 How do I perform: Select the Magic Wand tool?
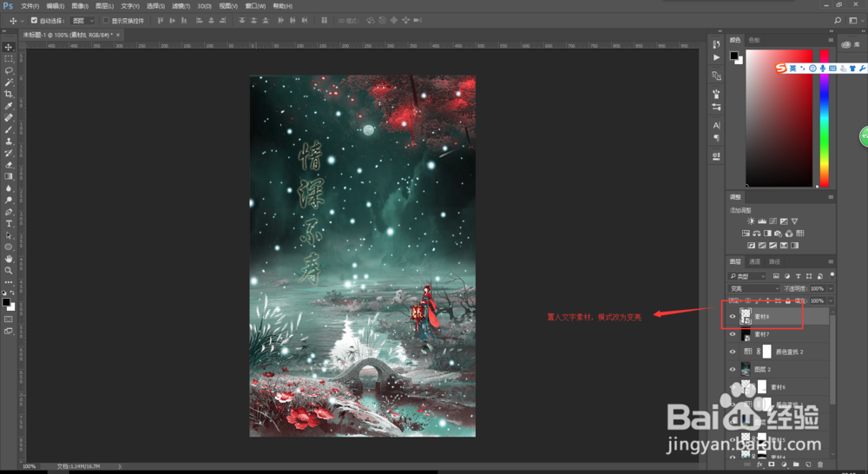(x=9, y=82)
